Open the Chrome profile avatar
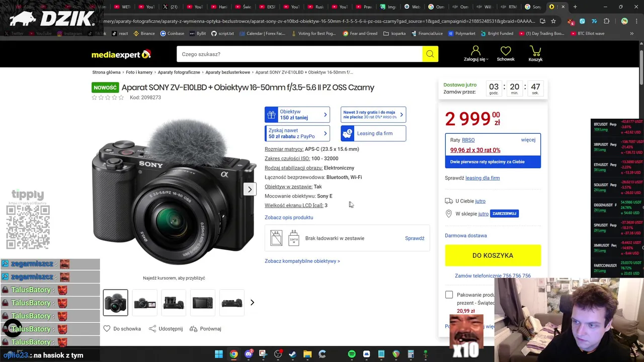Image resolution: width=644 pixels, height=362 pixels. coord(624,21)
